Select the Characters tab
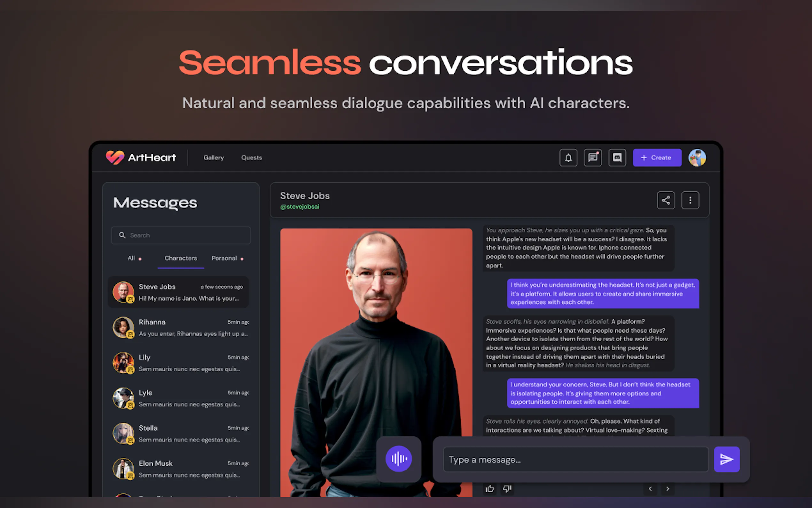 tap(181, 258)
